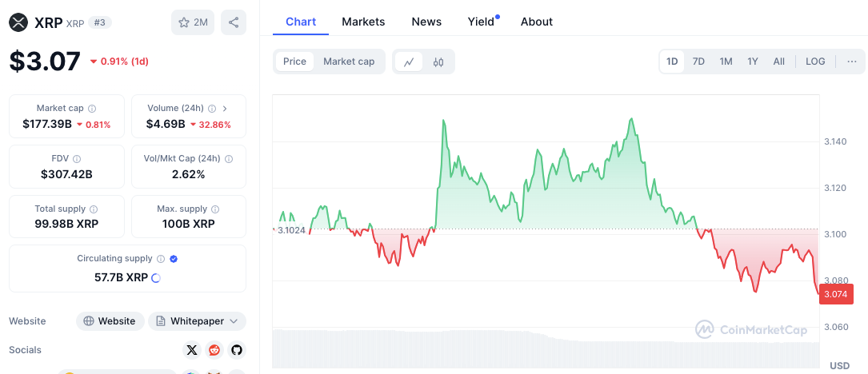Switch to candlestick chart icon
Viewport: 868px width, 374px height.
pos(438,62)
